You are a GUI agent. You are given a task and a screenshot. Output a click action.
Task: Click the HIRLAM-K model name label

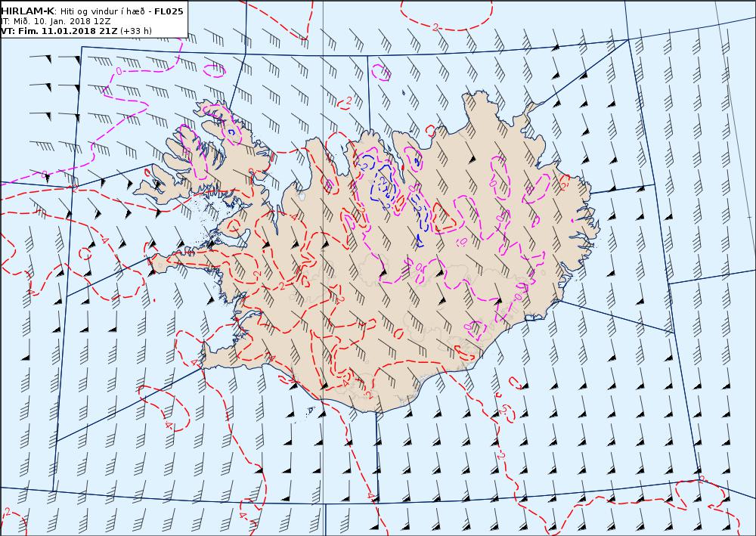coord(28,11)
